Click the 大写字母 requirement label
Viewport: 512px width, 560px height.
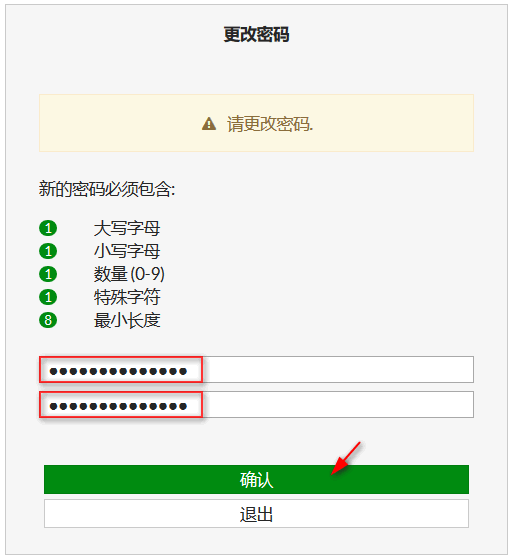[127, 228]
